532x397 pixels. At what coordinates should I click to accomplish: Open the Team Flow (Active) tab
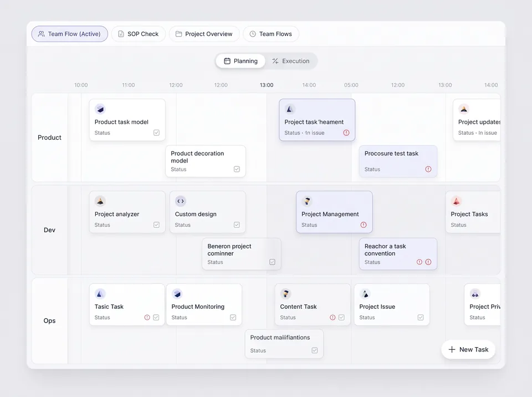[x=70, y=34]
